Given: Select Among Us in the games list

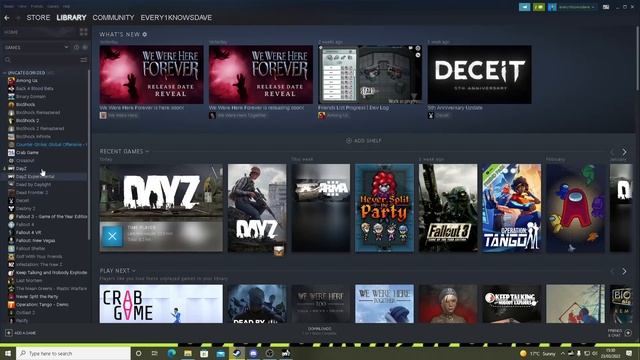Looking at the screenshot, I should click(27, 80).
